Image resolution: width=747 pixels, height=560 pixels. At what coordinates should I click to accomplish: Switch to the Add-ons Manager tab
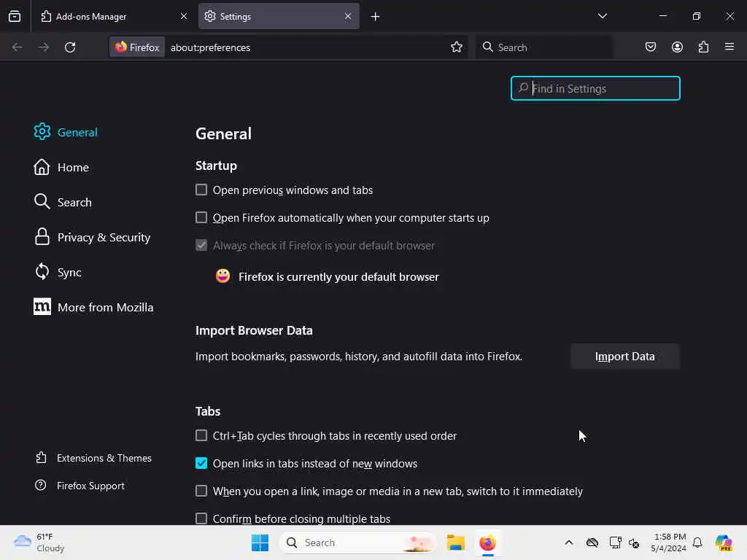pos(113,16)
